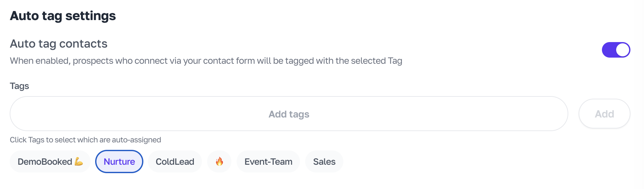
Task: Focus the Add tags input field
Action: (x=289, y=114)
